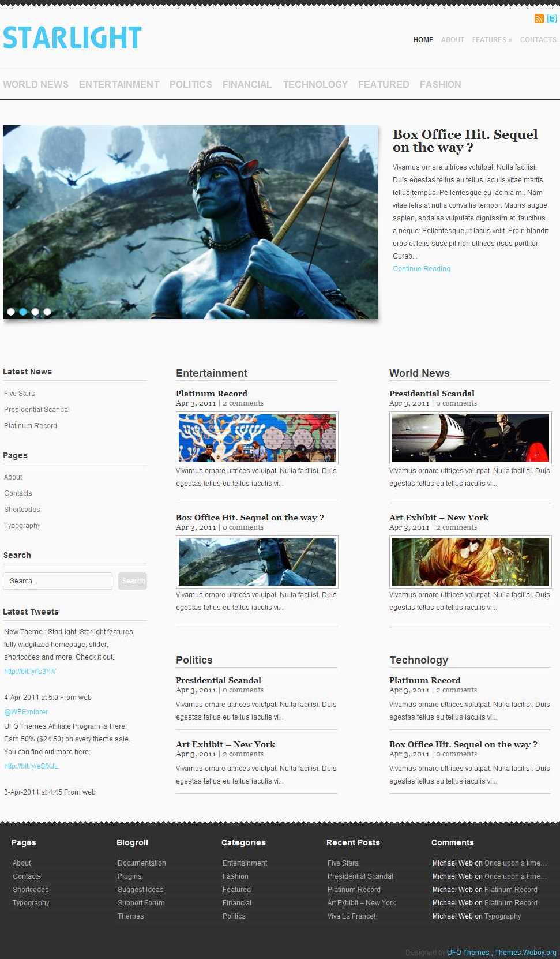Open Contacts in sidebar Pages
This screenshot has height=959, width=560.
tap(18, 493)
